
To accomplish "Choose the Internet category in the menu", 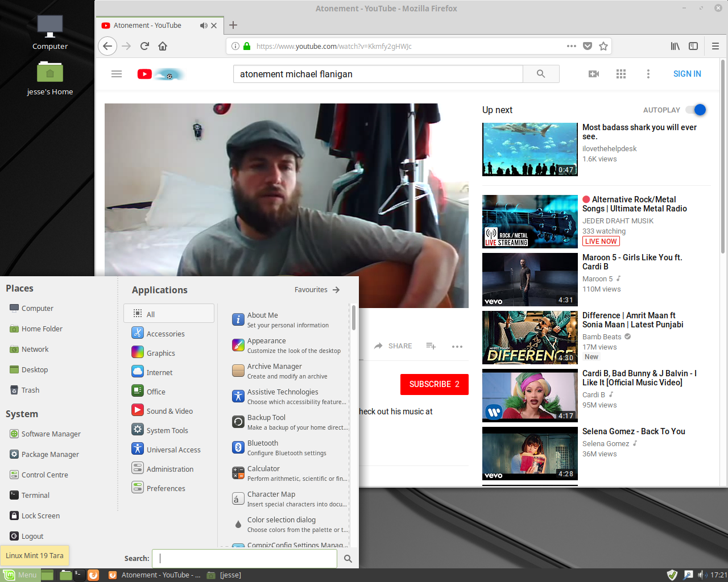I will click(x=169, y=372).
